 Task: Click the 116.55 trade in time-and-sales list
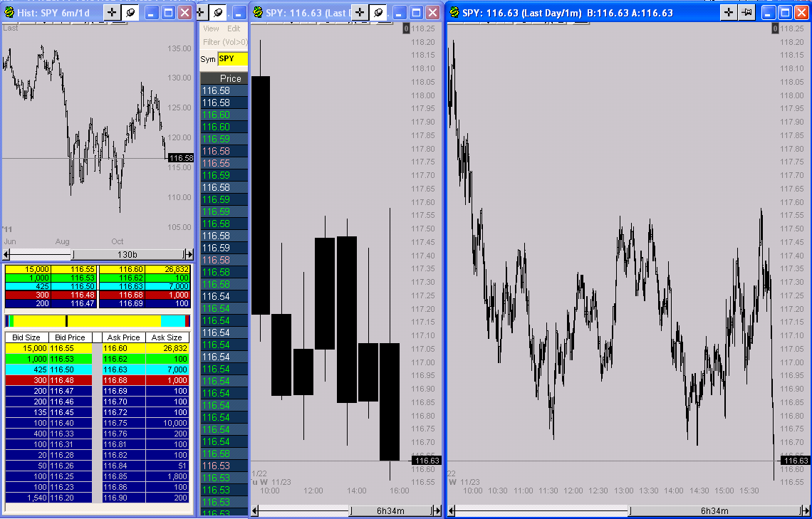(224, 163)
